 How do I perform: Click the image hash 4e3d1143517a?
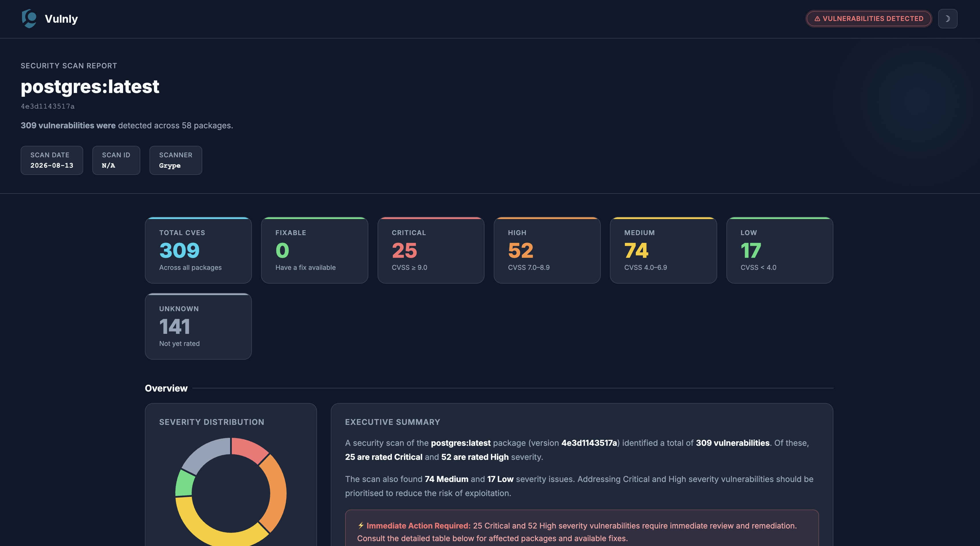click(x=48, y=106)
